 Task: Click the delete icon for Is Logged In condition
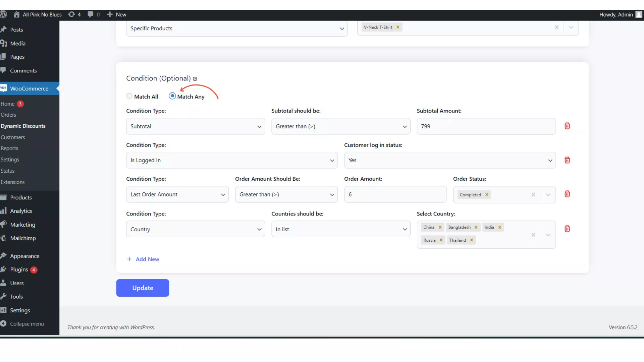click(567, 160)
